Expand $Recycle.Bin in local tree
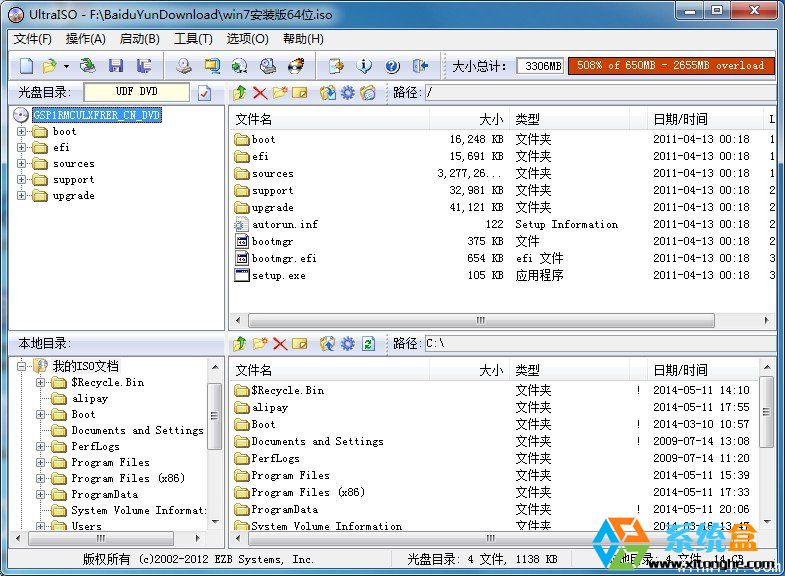Image resolution: width=785 pixels, height=576 pixels. point(41,383)
